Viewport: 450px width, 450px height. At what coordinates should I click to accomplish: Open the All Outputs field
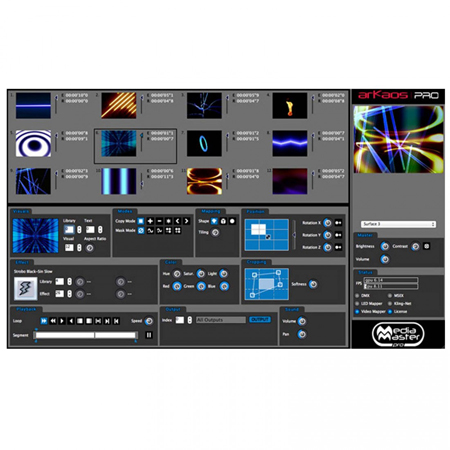click(x=221, y=320)
